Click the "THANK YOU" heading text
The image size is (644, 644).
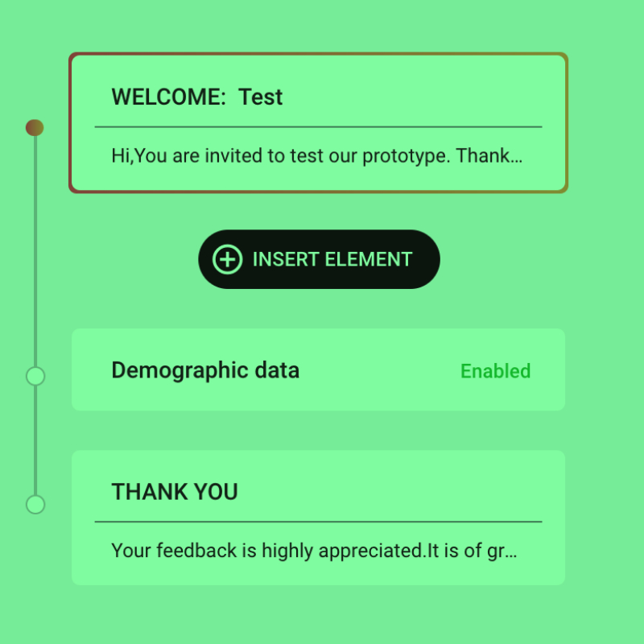(175, 492)
